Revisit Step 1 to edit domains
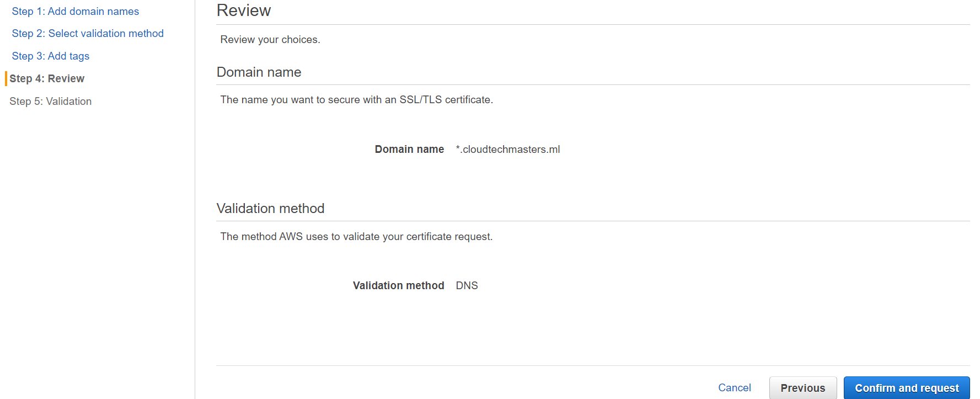 [75, 11]
